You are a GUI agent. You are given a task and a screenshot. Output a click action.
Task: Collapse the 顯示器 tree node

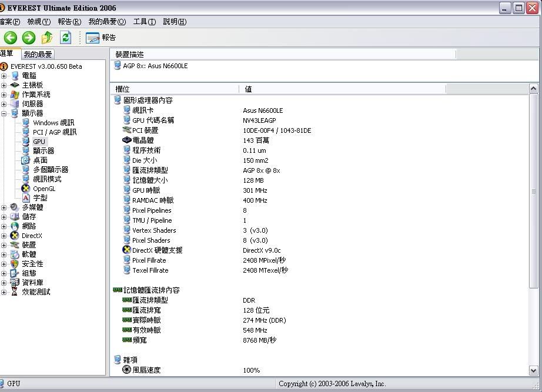[4, 113]
